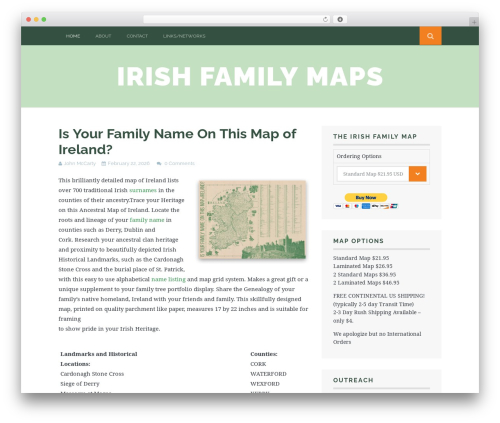Screen dimensions: 500x423
Task: Click the 'Outreach' widget heading
Action: click(x=353, y=380)
